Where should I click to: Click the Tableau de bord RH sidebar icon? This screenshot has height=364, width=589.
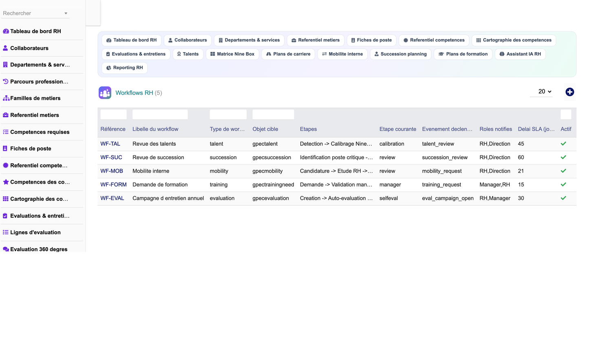6,31
